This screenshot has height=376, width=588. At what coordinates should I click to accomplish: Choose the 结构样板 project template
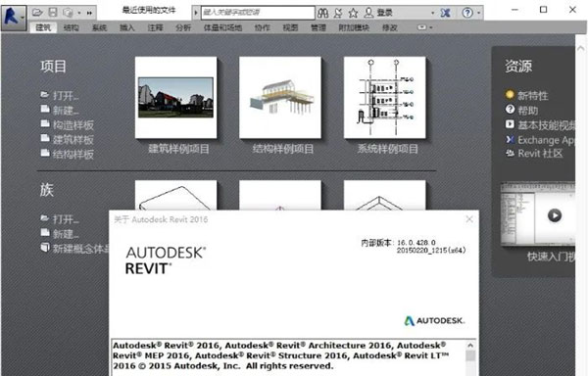pyautogui.click(x=73, y=154)
